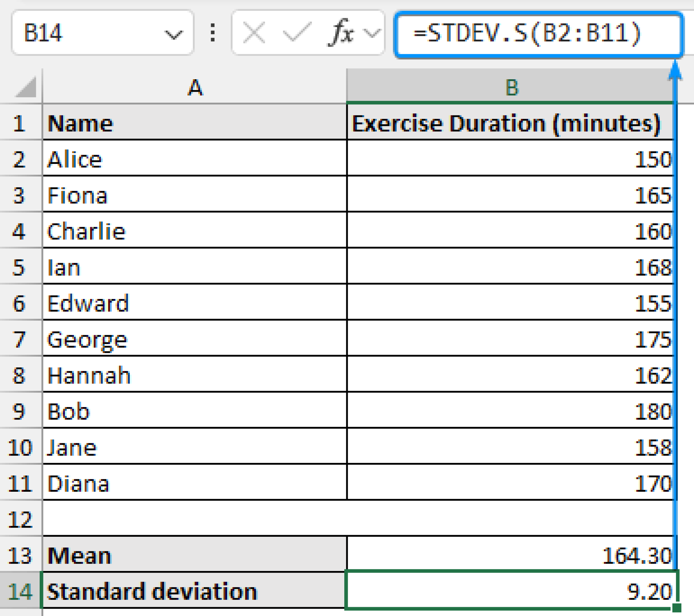
Task: Select the cell containing 'Ian'
Action: click(195, 266)
